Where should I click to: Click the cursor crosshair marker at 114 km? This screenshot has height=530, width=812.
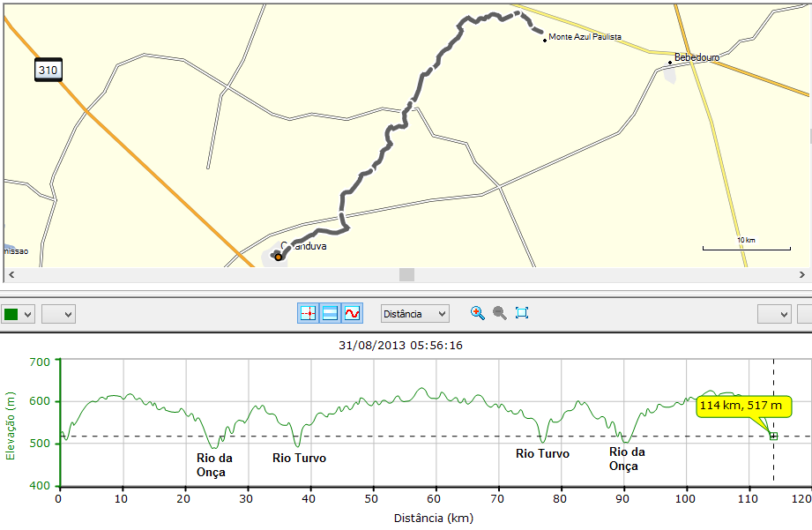(772, 437)
